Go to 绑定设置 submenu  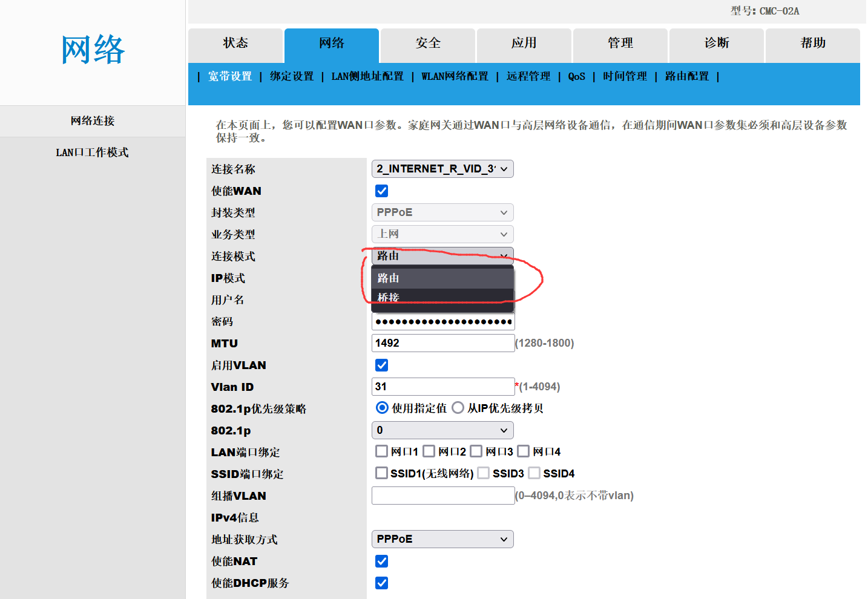coord(292,76)
